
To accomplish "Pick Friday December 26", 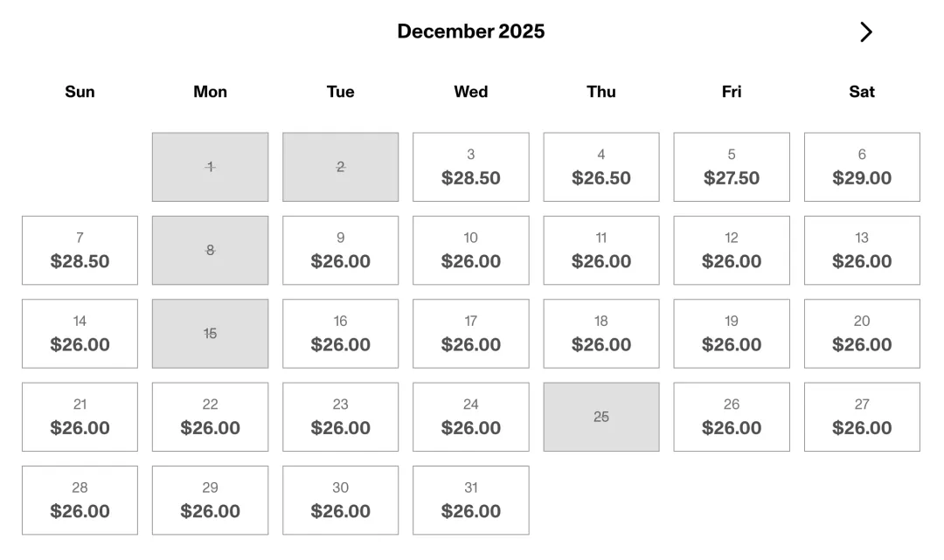I will pos(731,417).
